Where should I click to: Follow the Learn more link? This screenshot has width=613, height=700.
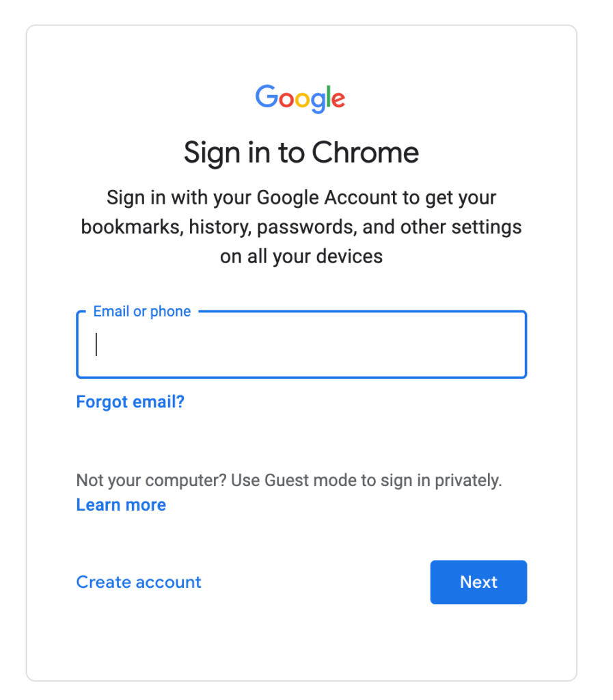[121, 505]
